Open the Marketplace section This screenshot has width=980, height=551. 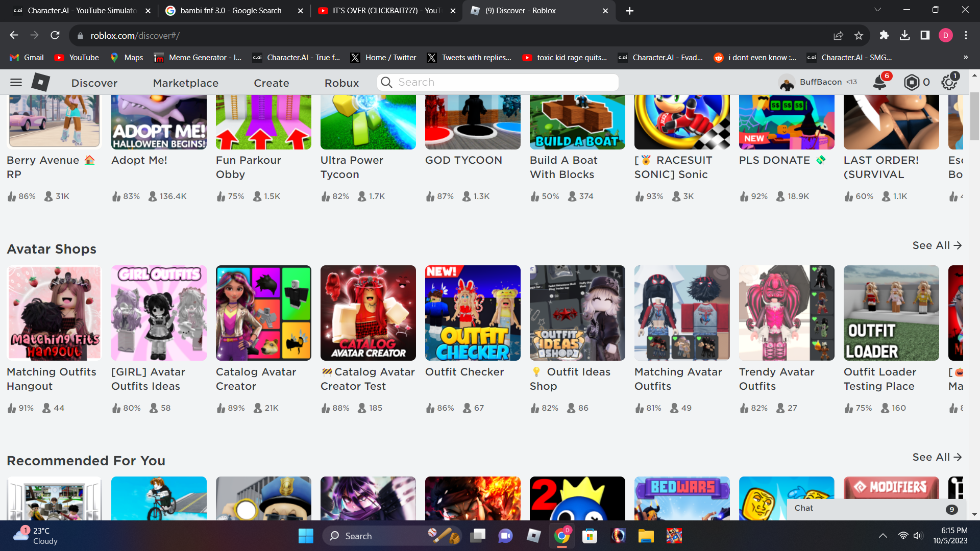[x=185, y=83]
